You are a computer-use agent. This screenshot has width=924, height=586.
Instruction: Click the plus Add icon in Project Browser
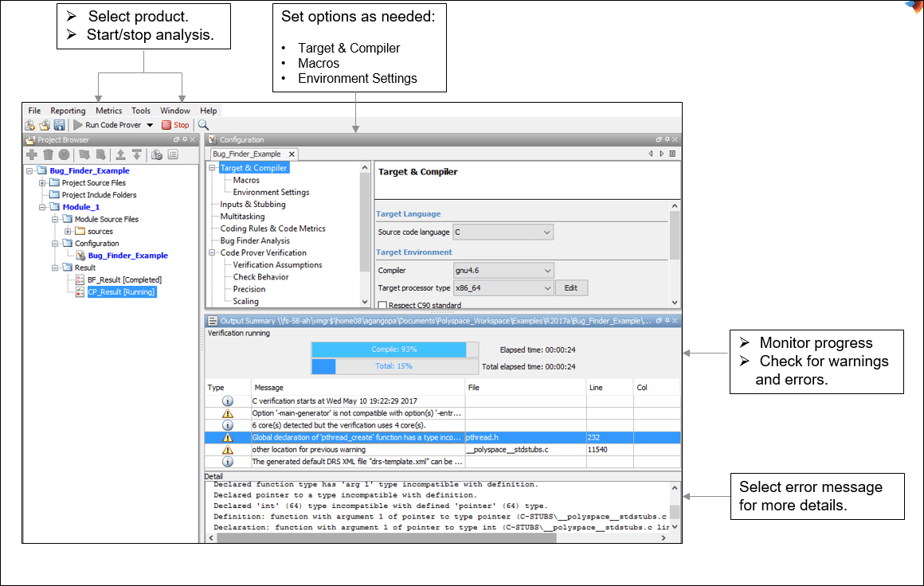coord(32,154)
